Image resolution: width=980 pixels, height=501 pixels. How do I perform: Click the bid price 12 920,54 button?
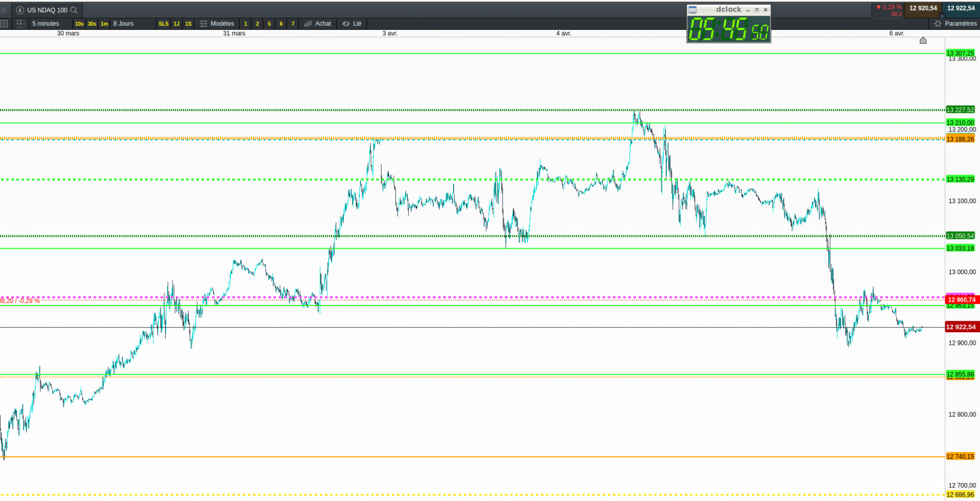[x=923, y=8]
